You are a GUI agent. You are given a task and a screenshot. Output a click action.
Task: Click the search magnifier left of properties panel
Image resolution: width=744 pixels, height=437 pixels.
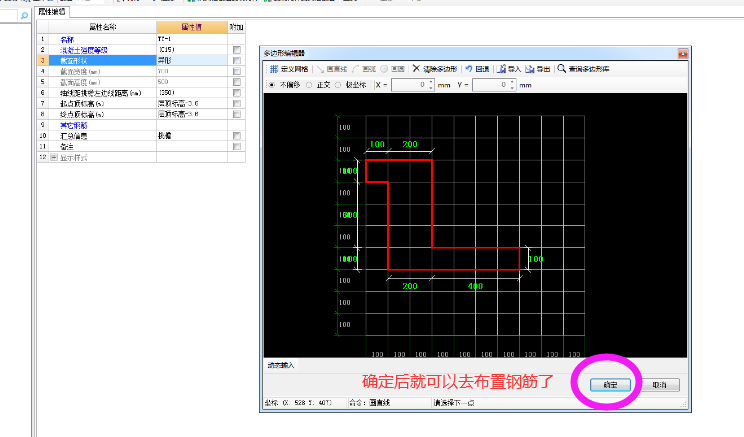point(24,16)
